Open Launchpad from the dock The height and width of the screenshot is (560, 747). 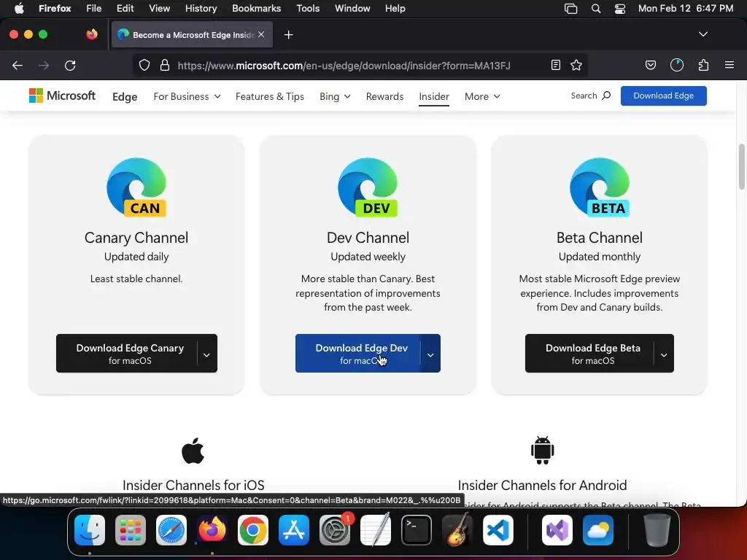pyautogui.click(x=131, y=530)
